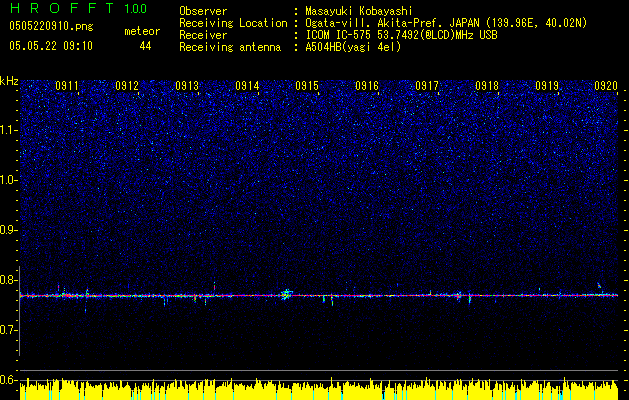Click the 0.7 kHz axis label
The image size is (629, 400).
pyautogui.click(x=9, y=330)
